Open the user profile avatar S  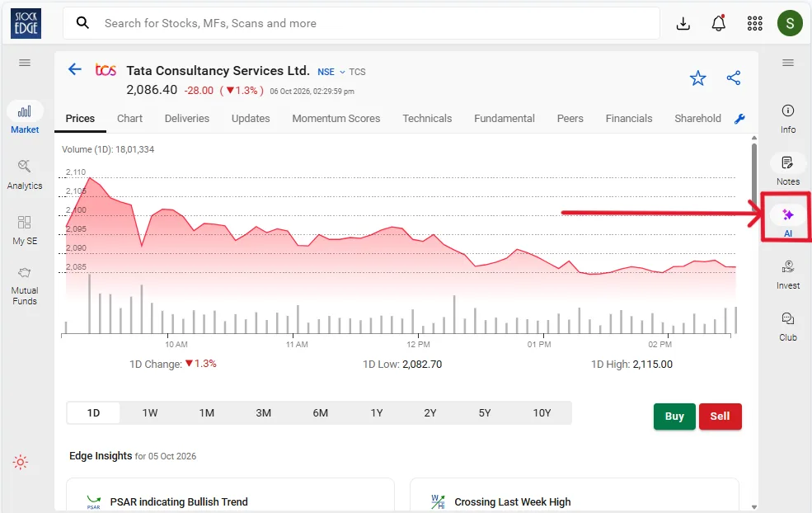pyautogui.click(x=790, y=23)
